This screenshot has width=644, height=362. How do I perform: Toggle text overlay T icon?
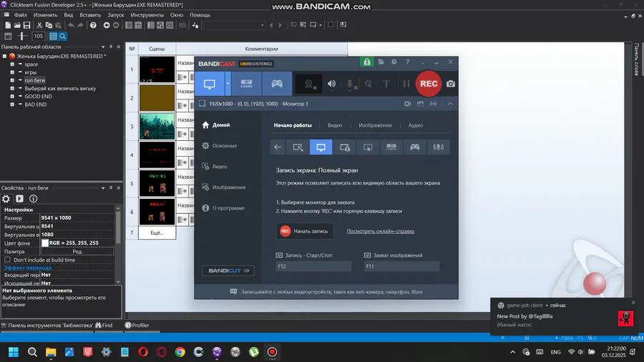coord(386,84)
